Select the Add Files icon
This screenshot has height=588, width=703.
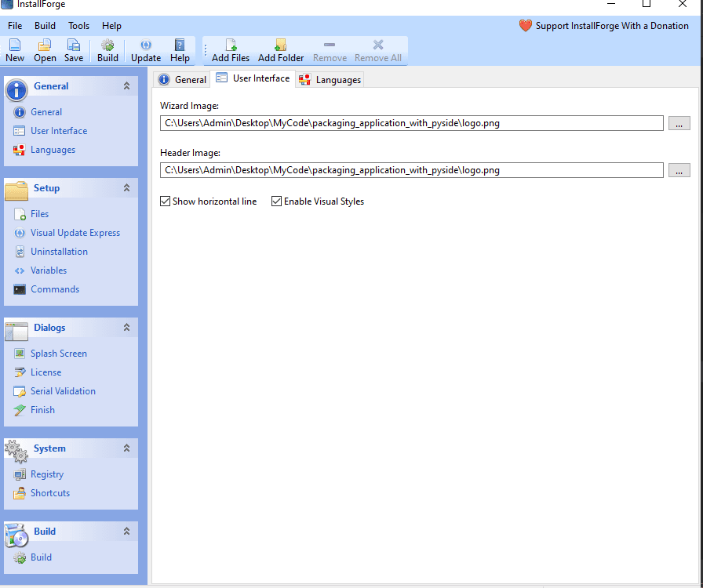tap(230, 49)
